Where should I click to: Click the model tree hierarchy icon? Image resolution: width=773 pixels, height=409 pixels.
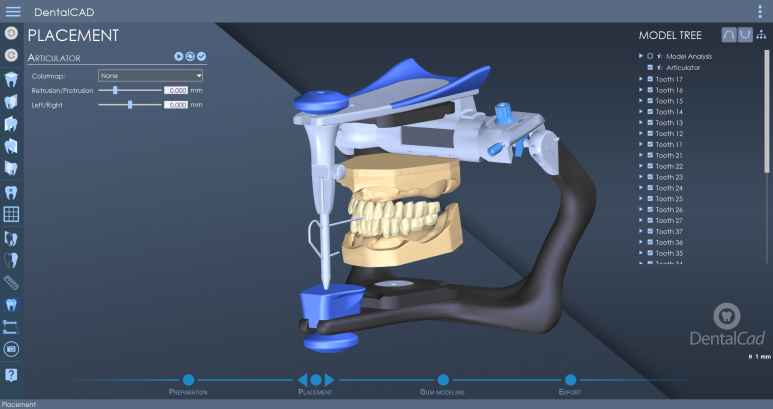(762, 35)
